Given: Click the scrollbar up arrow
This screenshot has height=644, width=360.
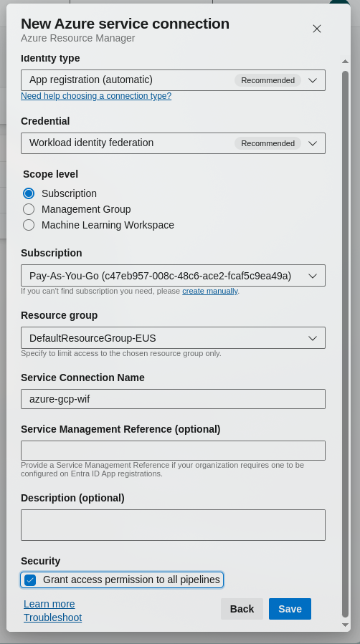Looking at the screenshot, I should [x=345, y=61].
